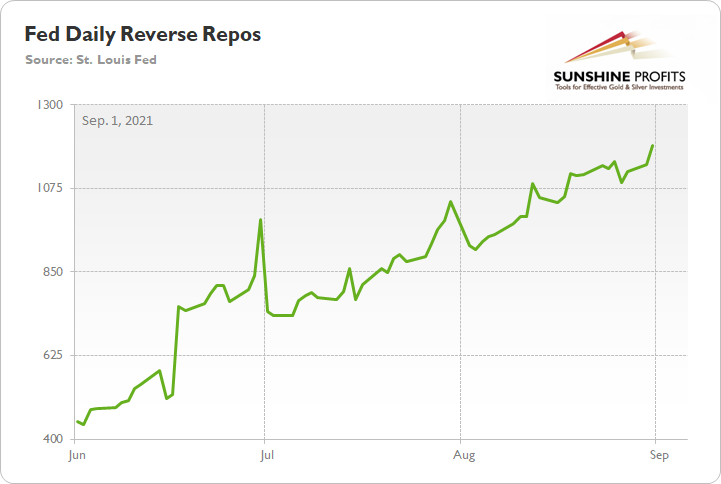The image size is (721, 484).
Task: Click the line peak just before Aug
Action: coord(451,201)
